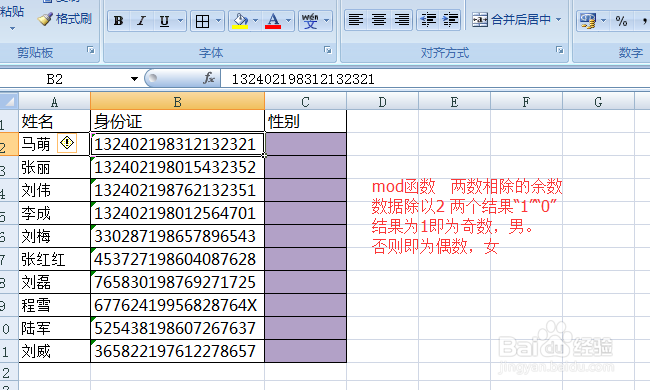Click the phonetic guide (wén) icon
This screenshot has width=650, height=390.
coord(310,21)
